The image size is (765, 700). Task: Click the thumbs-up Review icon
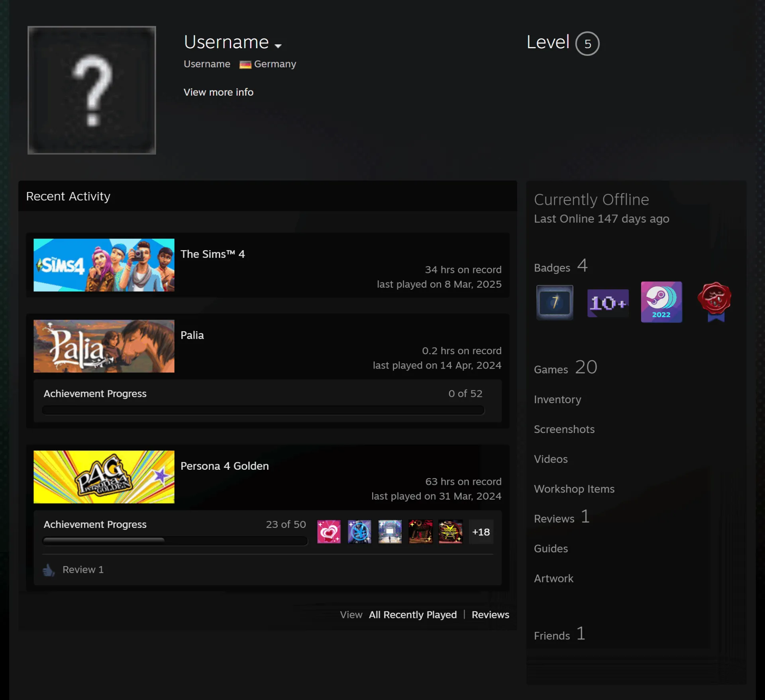[49, 570]
